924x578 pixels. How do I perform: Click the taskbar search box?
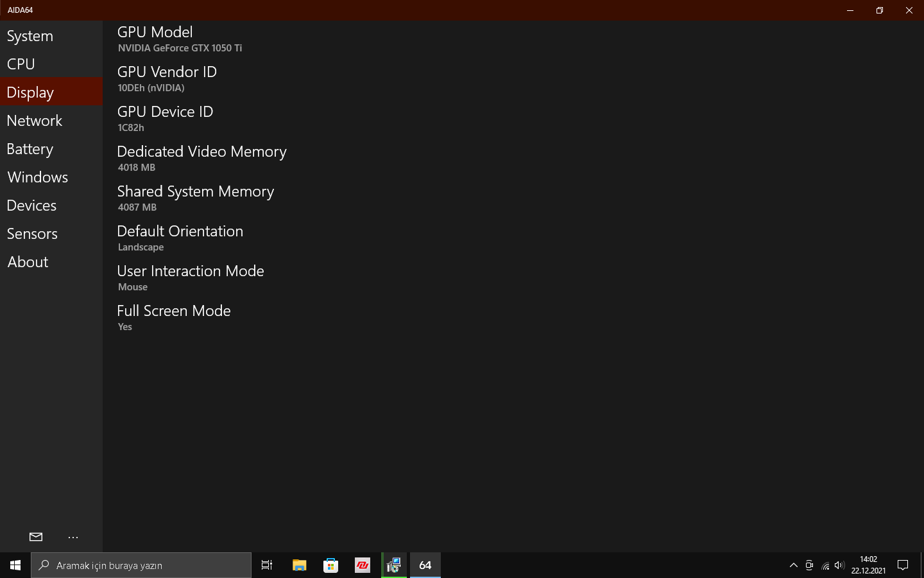pyautogui.click(x=141, y=565)
